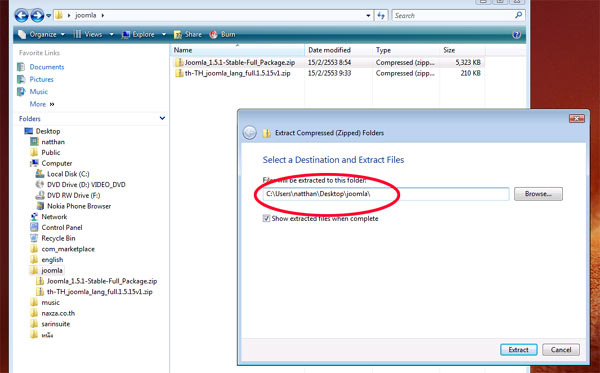Click Browse... in Extract dialog
The height and width of the screenshot is (373, 600).
538,194
